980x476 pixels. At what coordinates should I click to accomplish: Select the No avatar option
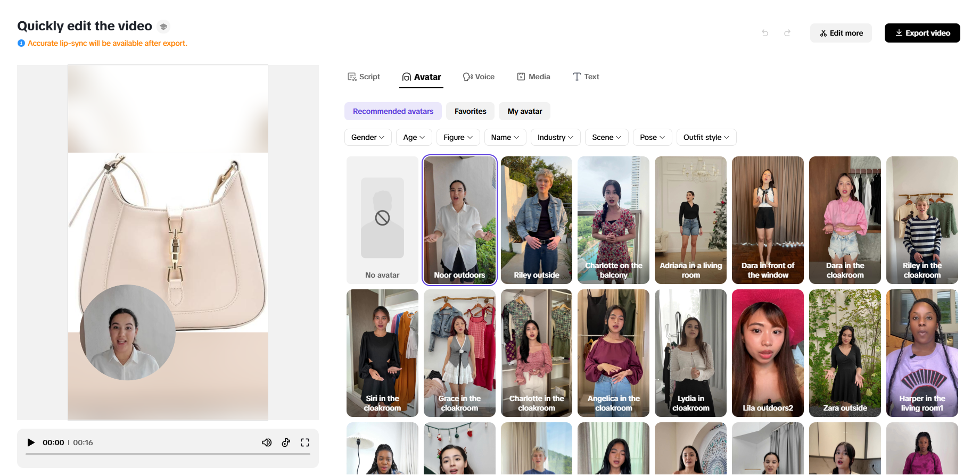click(382, 220)
